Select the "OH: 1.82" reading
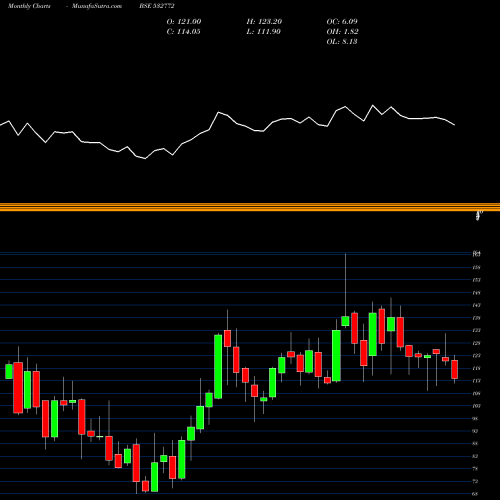 pos(343,31)
